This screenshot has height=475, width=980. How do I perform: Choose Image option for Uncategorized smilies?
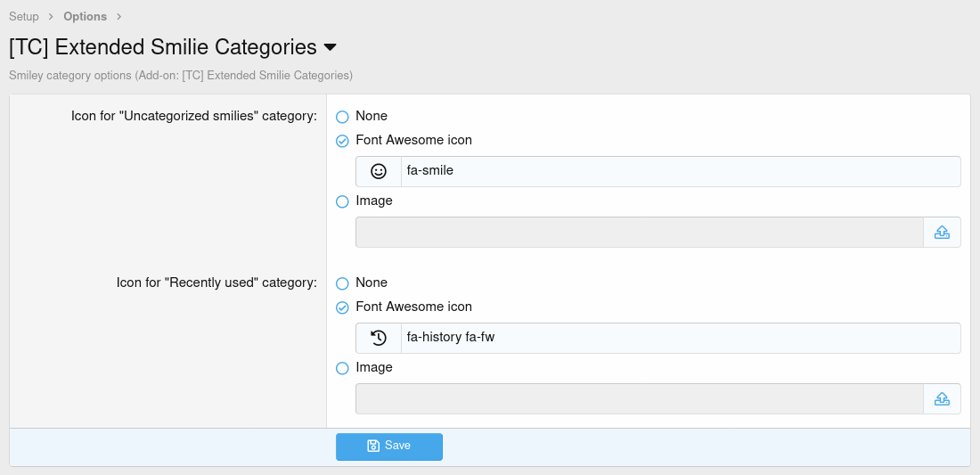(x=342, y=201)
